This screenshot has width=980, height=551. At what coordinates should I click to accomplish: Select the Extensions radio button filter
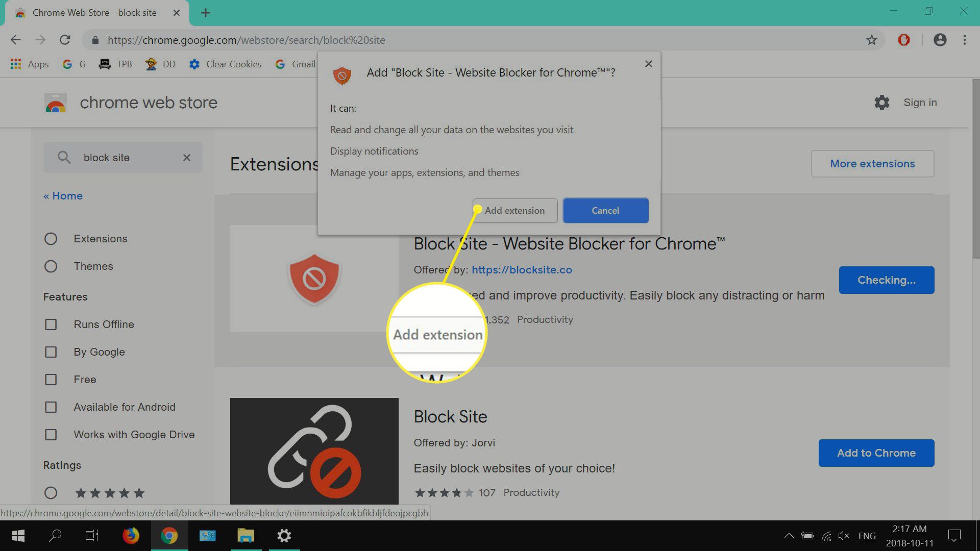point(51,239)
